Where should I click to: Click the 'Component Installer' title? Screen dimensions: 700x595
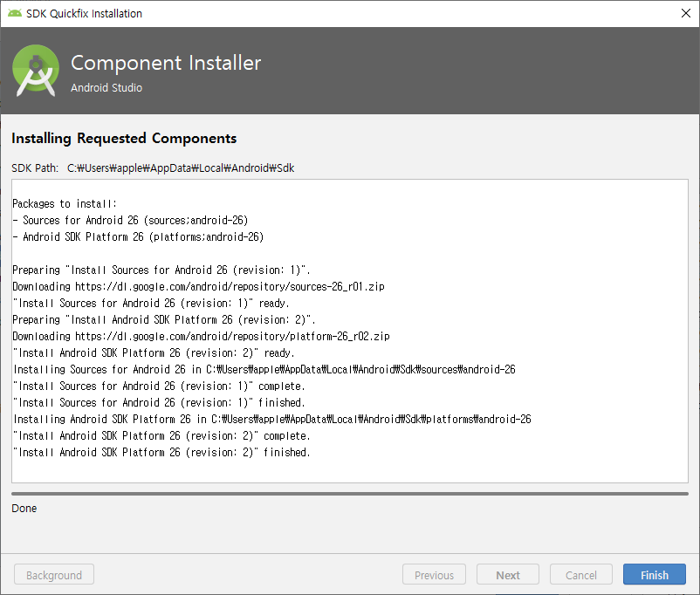click(x=166, y=63)
